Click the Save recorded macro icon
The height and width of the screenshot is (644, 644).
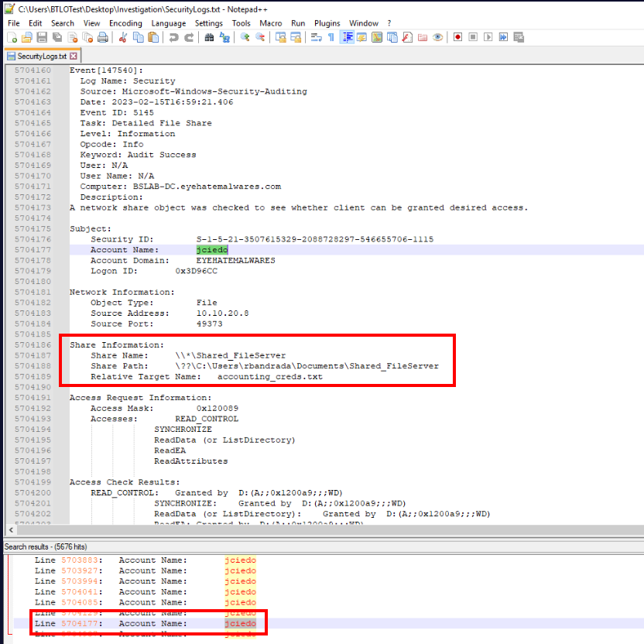[x=519, y=37]
